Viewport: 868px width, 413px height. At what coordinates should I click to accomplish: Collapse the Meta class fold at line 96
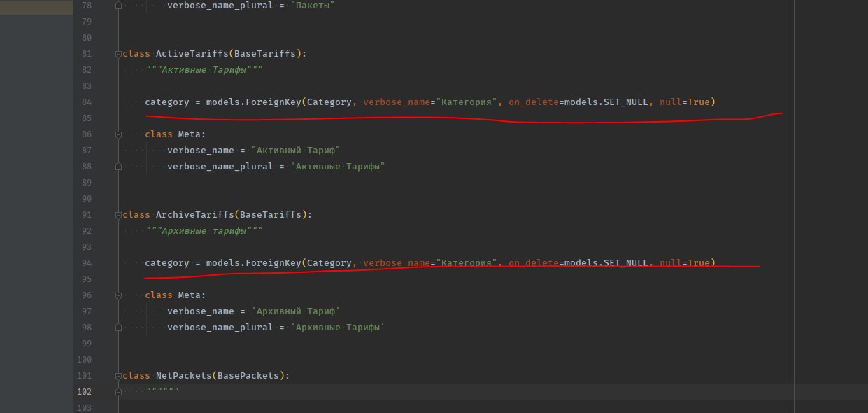tap(118, 295)
